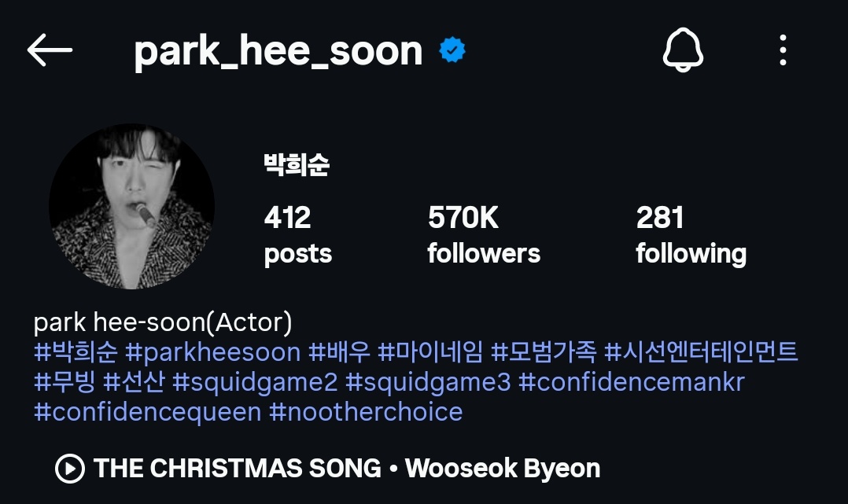This screenshot has width=848, height=504.
Task: Open the #squidgame2 hashtag link
Action: click(255, 382)
